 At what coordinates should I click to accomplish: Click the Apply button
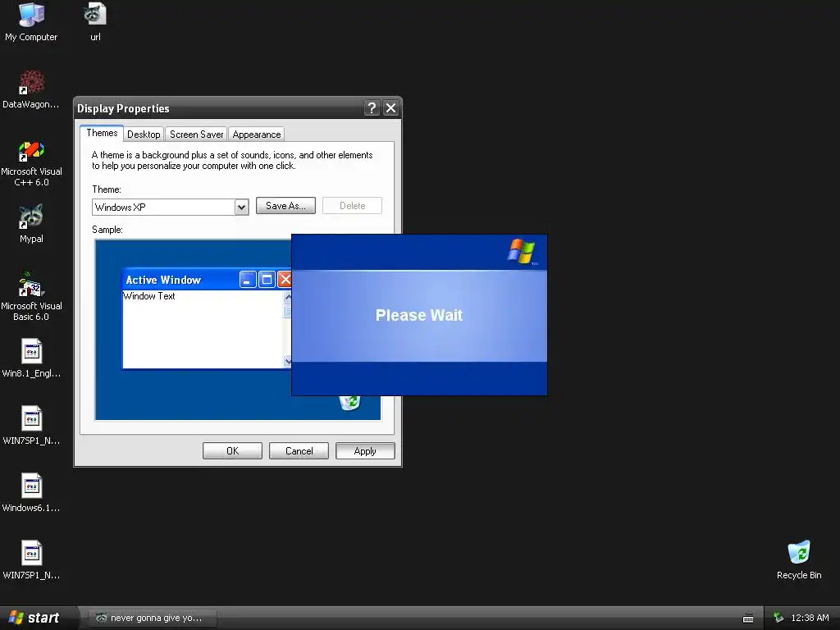tap(365, 451)
